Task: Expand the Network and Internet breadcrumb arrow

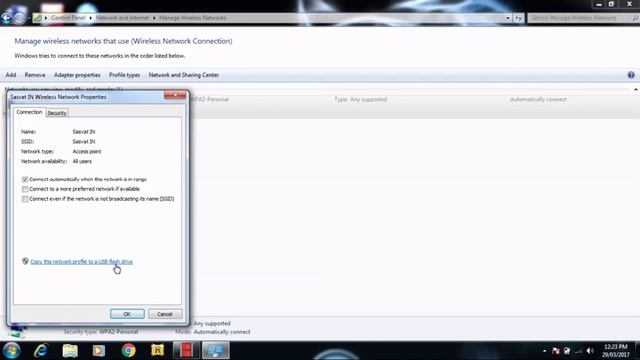Action: (x=154, y=18)
